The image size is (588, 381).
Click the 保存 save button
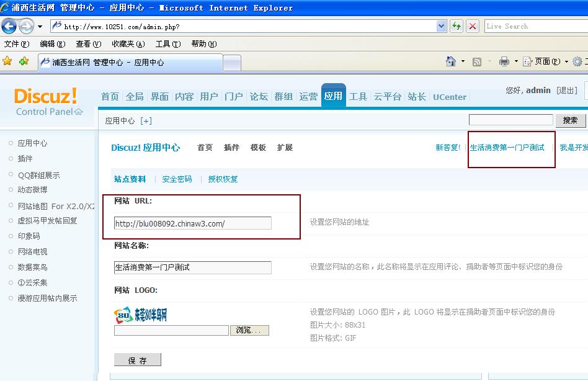[138, 360]
